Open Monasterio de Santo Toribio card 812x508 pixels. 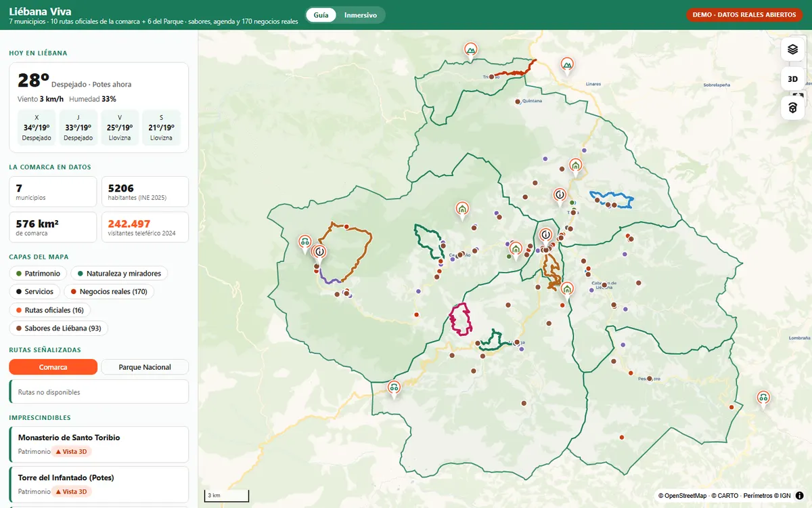click(99, 444)
